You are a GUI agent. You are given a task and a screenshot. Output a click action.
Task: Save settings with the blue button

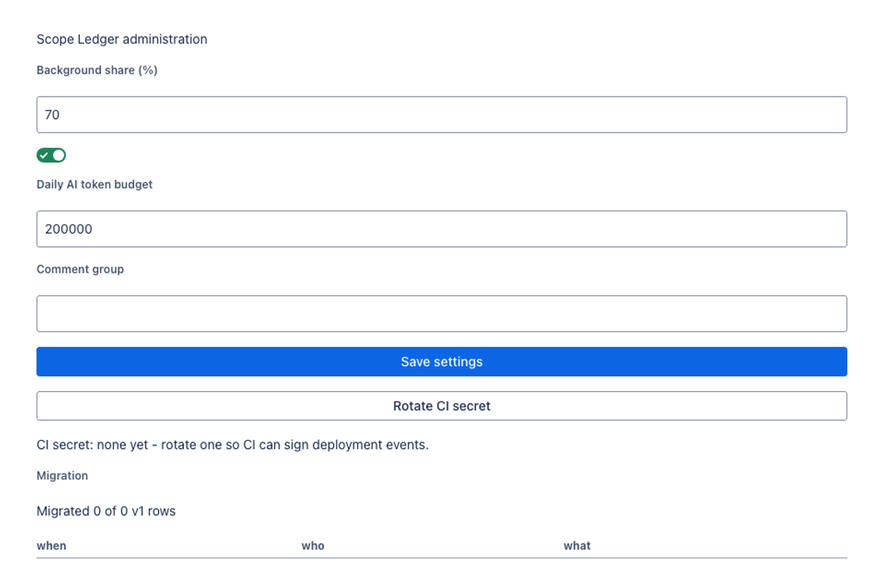click(x=442, y=362)
